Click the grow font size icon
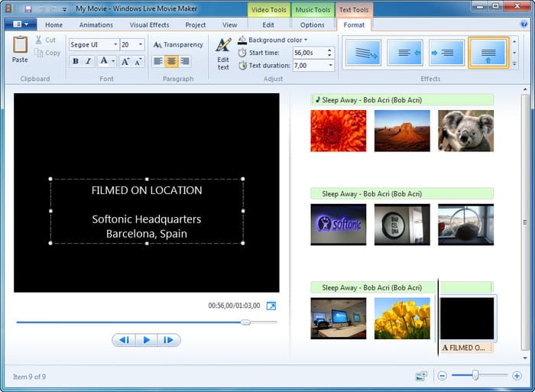Screen dimensions: 535x392 click(125, 61)
